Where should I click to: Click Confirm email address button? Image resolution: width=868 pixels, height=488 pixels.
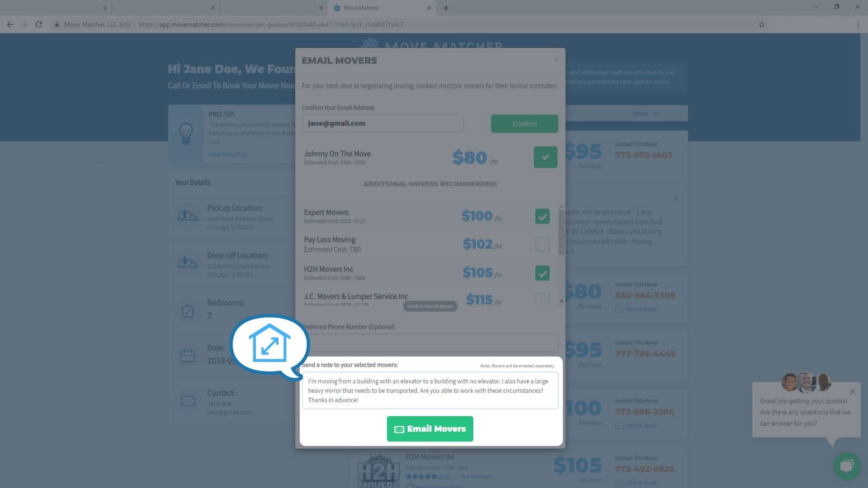pyautogui.click(x=524, y=123)
